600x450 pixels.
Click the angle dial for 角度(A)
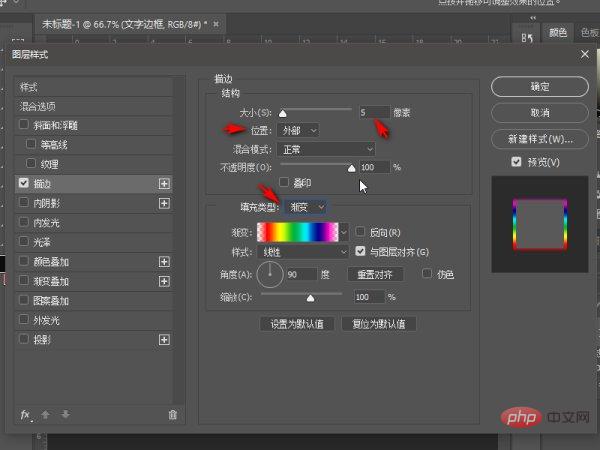tap(270, 274)
